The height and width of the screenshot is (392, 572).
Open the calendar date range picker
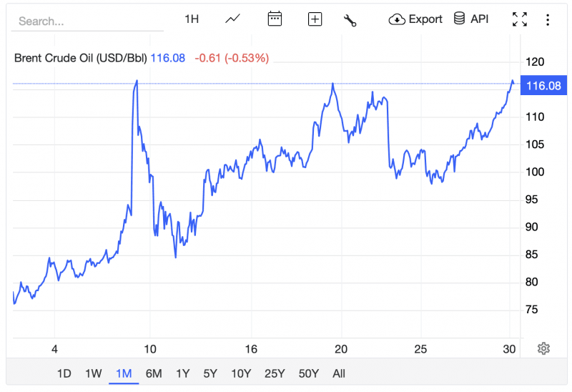(x=275, y=19)
